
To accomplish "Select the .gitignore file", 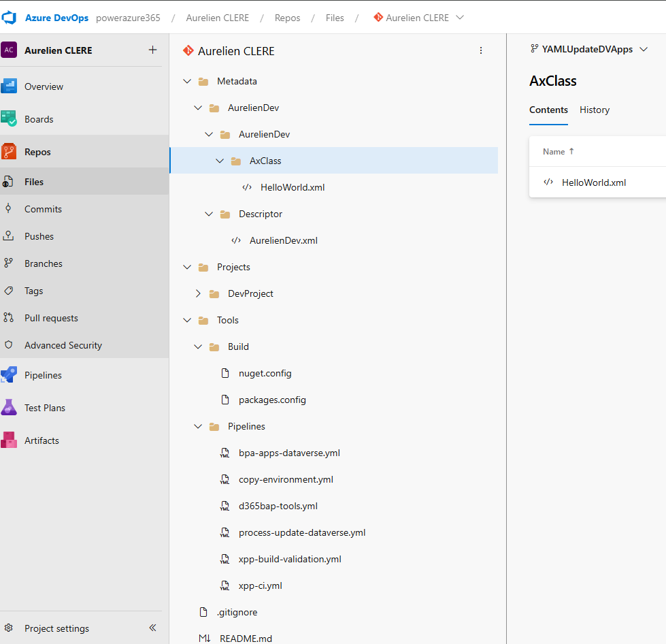I will pyautogui.click(x=237, y=612).
